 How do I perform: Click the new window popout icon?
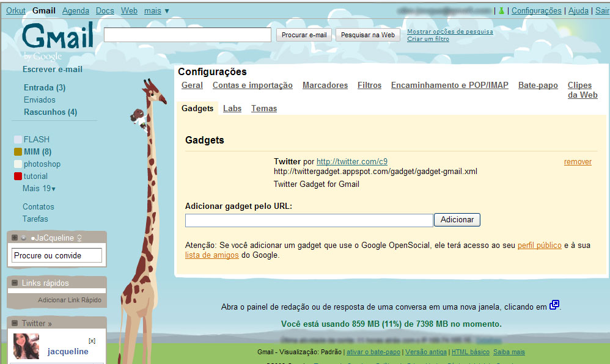tap(554, 305)
